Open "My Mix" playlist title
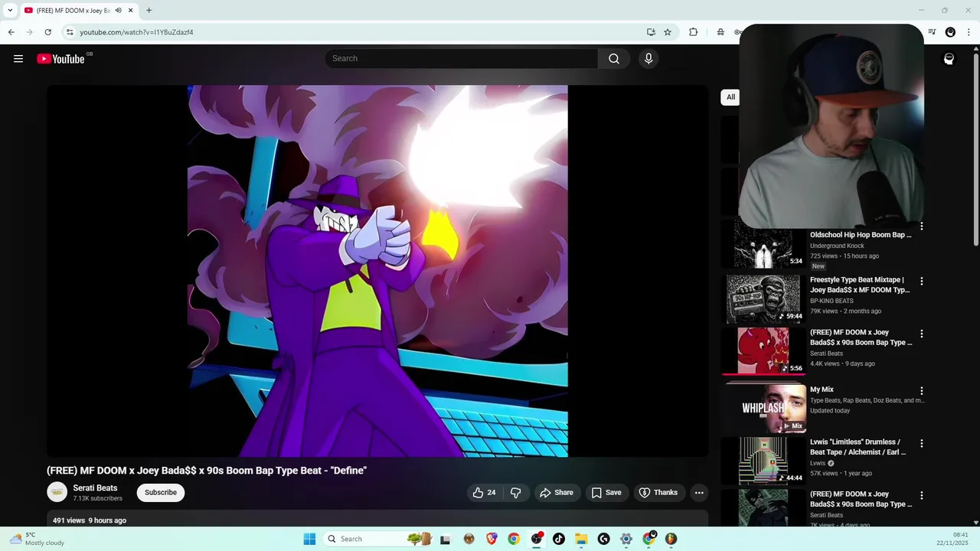This screenshot has height=551, width=980. (x=822, y=390)
